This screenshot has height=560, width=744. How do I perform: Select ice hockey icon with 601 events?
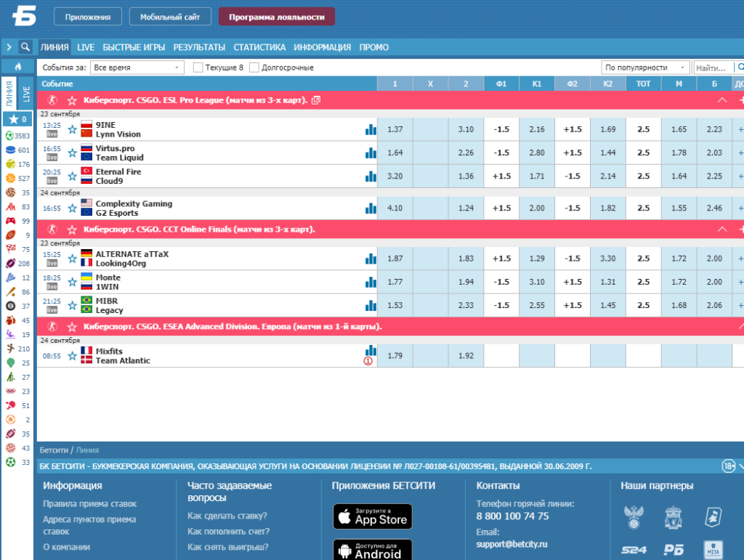[x=10, y=150]
